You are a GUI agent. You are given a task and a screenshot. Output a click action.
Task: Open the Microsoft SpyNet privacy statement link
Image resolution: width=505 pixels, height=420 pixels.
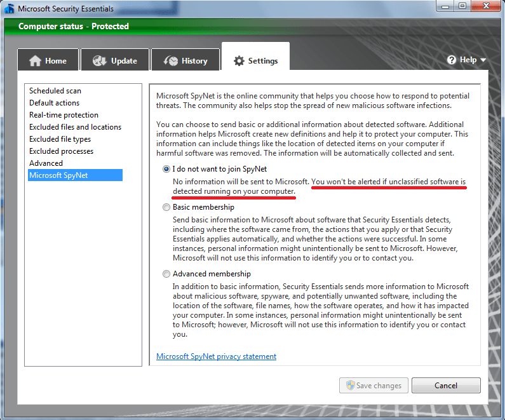pos(216,356)
